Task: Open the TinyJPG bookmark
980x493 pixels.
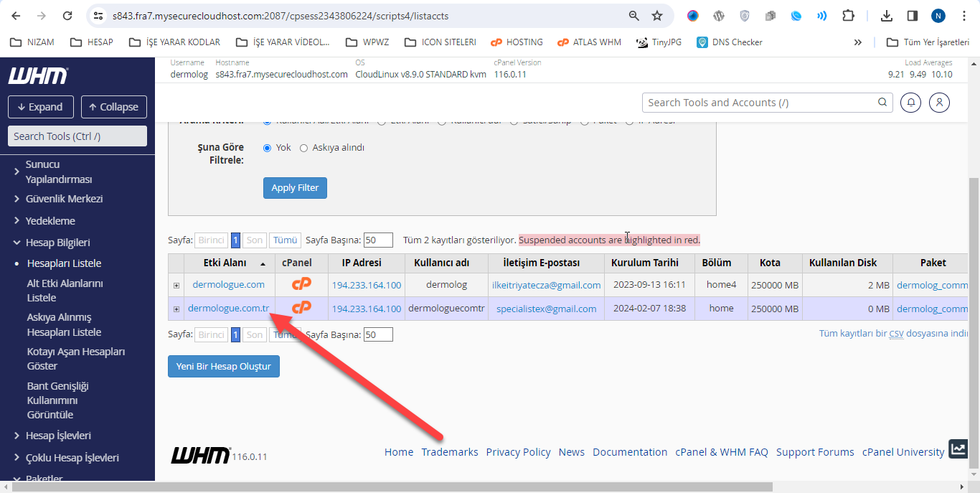Action: (659, 42)
